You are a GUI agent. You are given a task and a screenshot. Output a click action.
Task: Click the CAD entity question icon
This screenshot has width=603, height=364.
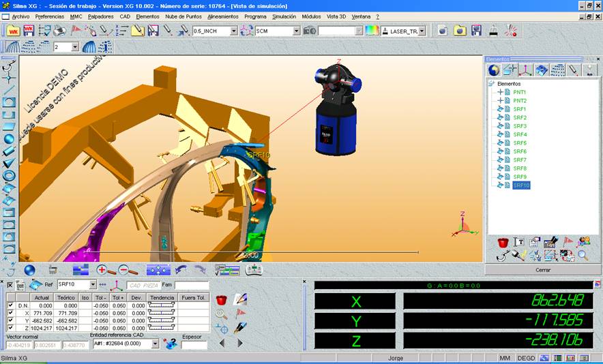170,344
